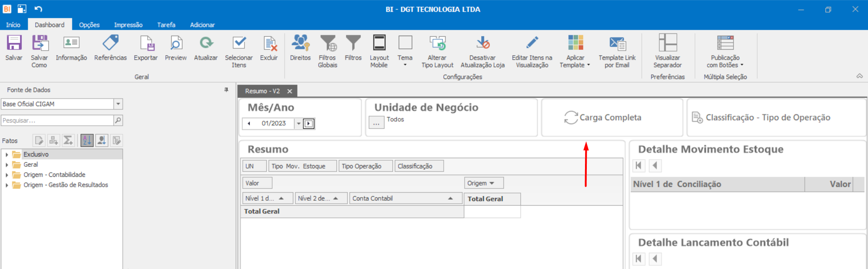
Task: Open the Mês/Ano date dropdown
Action: [298, 123]
